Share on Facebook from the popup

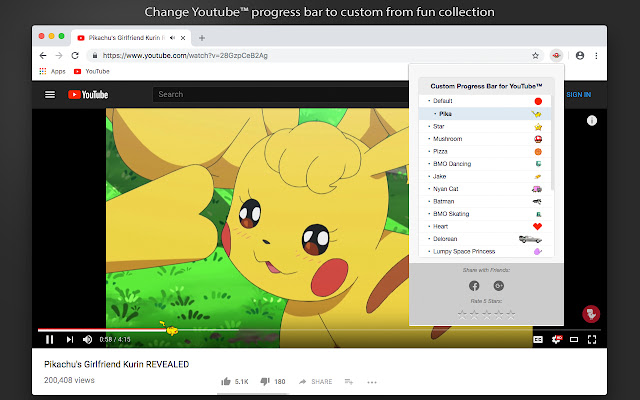(x=474, y=286)
